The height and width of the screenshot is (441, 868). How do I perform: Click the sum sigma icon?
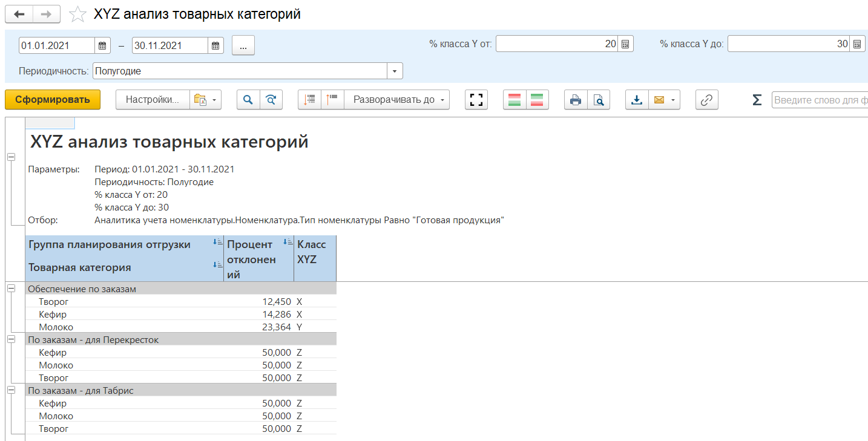tap(757, 100)
